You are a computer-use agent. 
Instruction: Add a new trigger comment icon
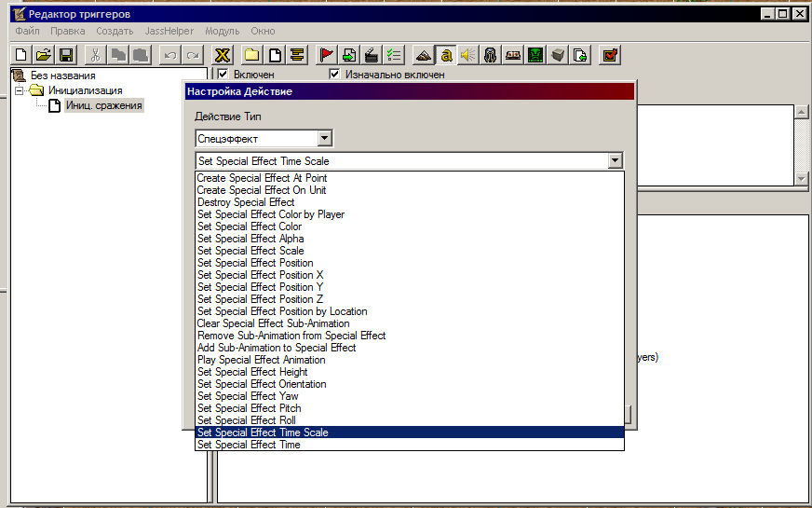(297, 54)
